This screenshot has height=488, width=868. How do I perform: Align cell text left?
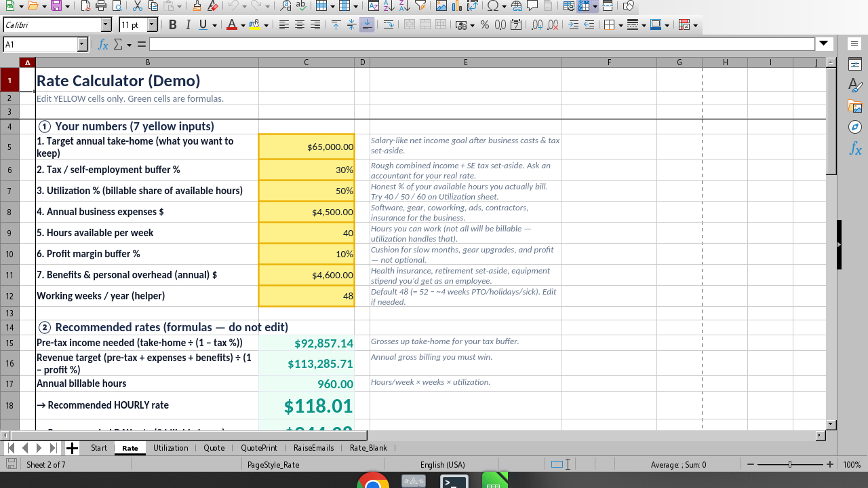(x=284, y=25)
